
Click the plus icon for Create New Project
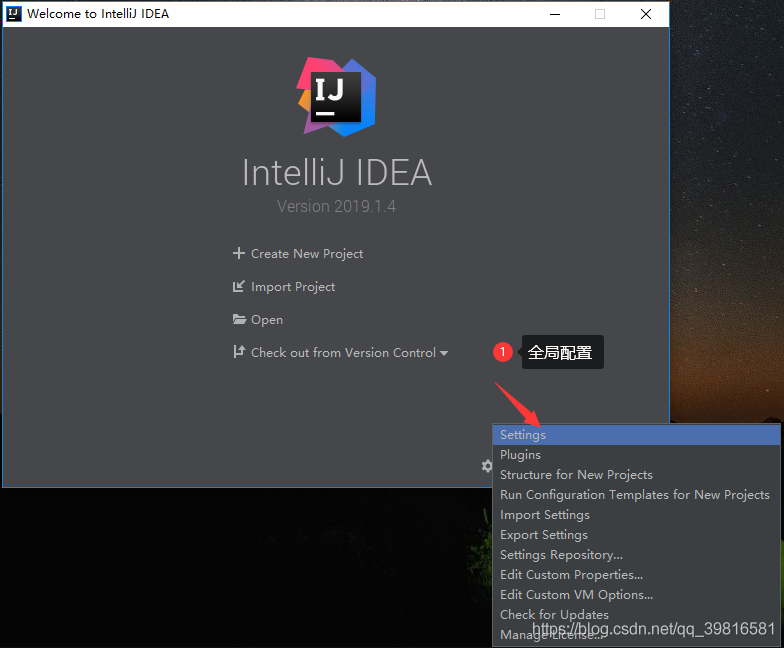(x=238, y=254)
